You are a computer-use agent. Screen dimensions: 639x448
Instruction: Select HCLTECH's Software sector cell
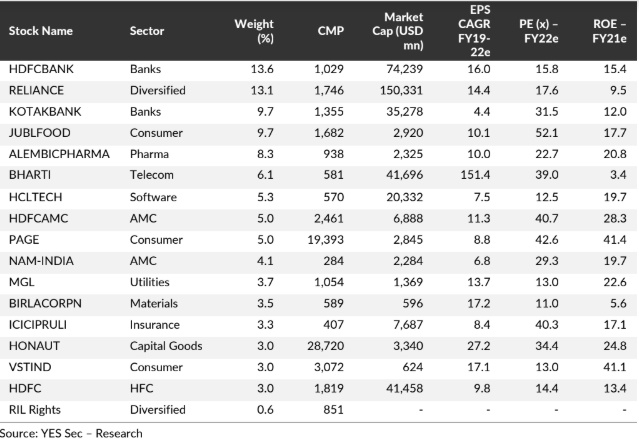(x=153, y=195)
